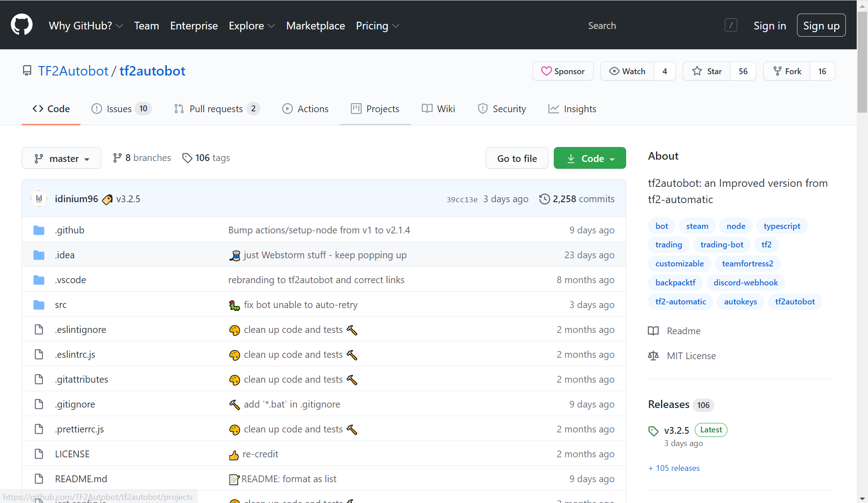Expand the Why GitHub? menu
The width and height of the screenshot is (868, 503).
86,26
